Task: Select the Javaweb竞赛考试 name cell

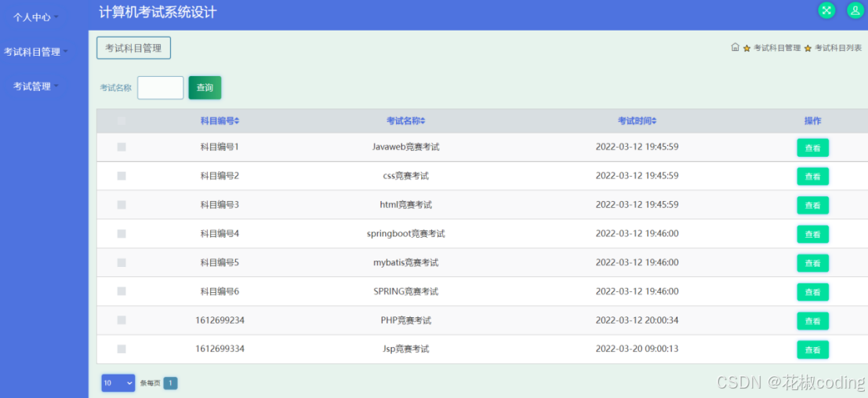Action: pyautogui.click(x=405, y=147)
